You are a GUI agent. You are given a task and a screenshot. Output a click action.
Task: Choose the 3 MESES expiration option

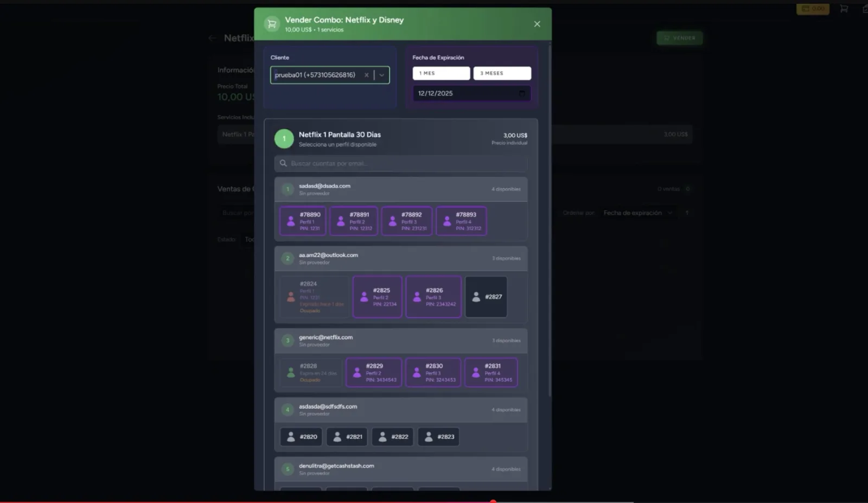[502, 73]
